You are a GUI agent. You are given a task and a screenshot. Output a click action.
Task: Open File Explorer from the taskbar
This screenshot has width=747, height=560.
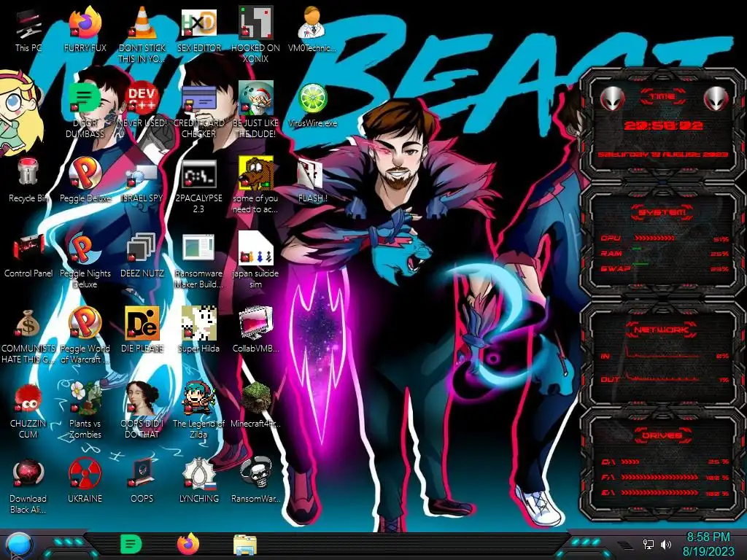pyautogui.click(x=245, y=545)
